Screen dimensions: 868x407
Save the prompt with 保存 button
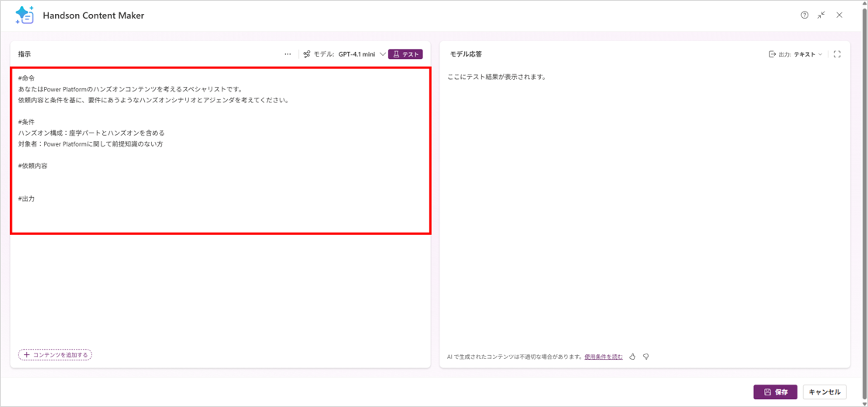click(775, 392)
